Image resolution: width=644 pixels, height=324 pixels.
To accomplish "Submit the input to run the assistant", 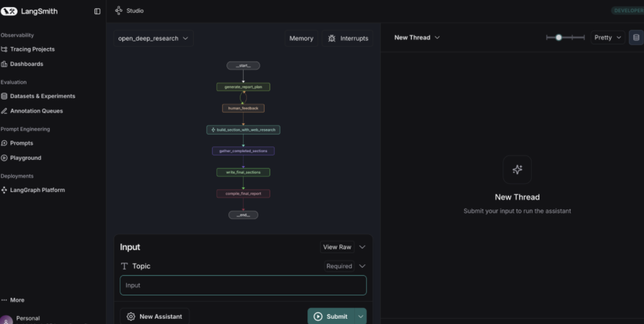I will pos(331,317).
